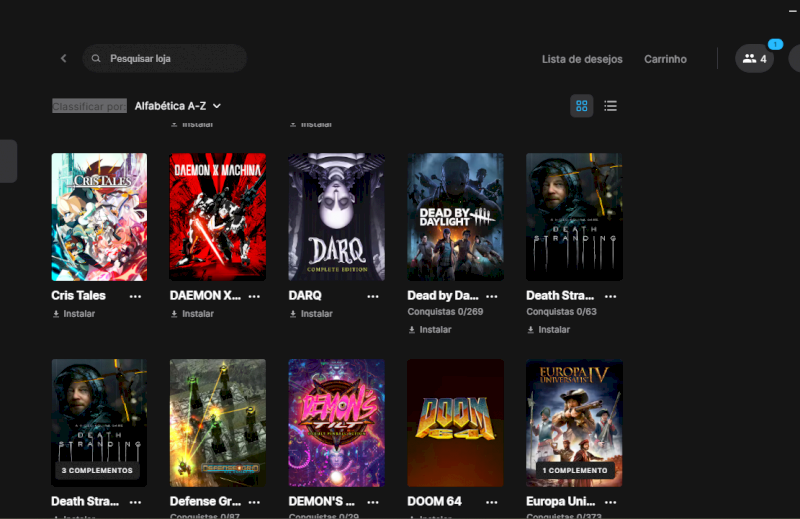Switch to list view
Viewport: 800px width, 519px height.
pyautogui.click(x=610, y=106)
